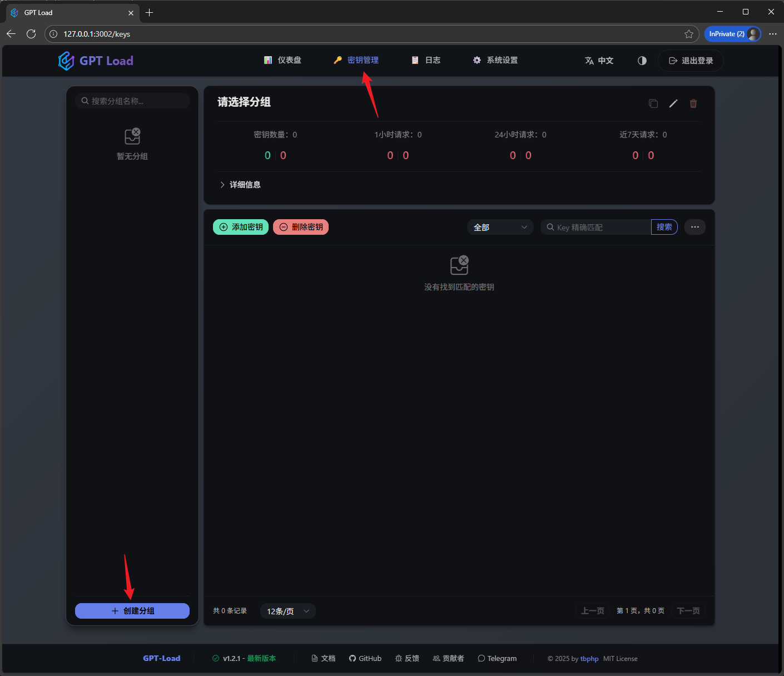Click the red trash delete icon

pos(693,103)
